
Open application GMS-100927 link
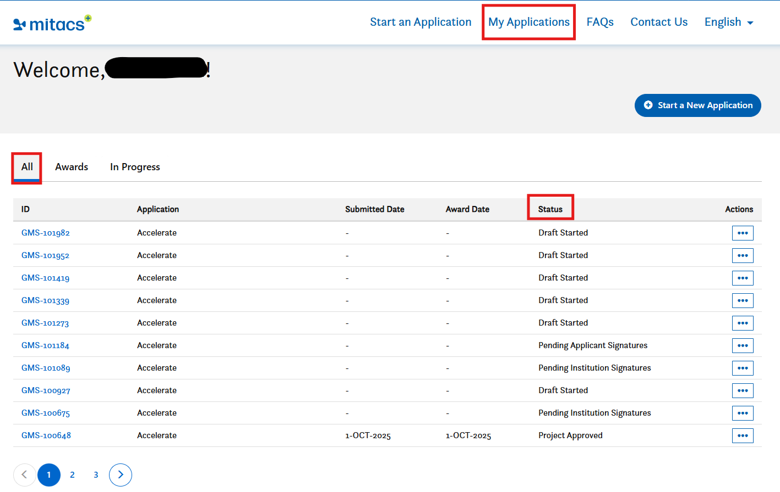46,391
